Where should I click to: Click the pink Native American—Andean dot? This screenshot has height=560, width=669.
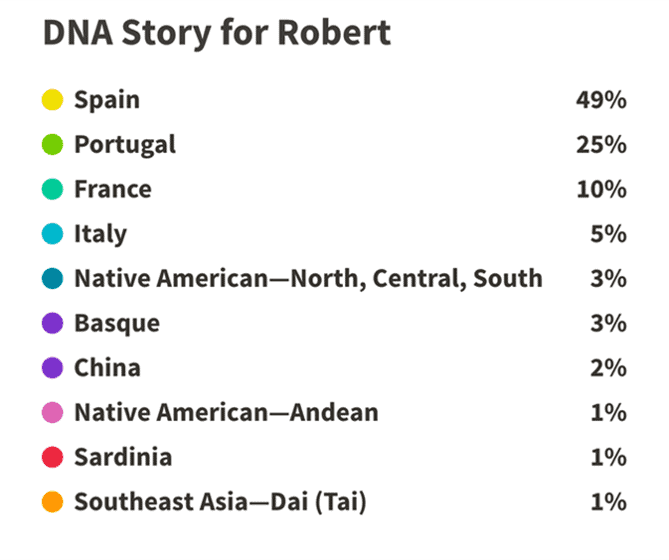coord(52,412)
